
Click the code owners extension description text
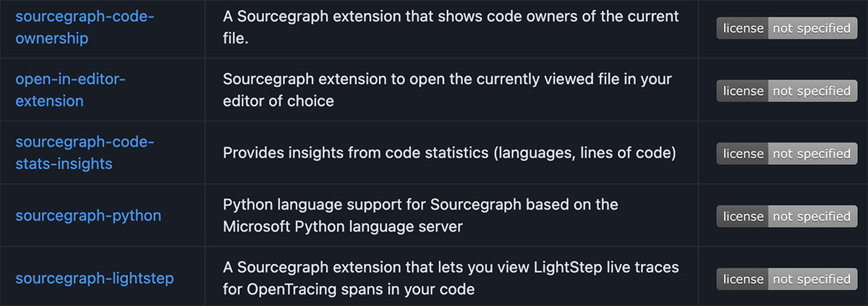coord(451,27)
